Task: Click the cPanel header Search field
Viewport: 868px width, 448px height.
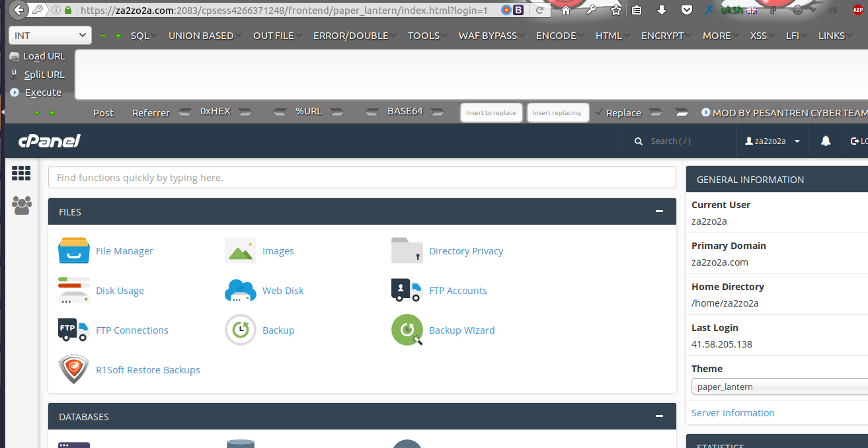Action: pos(680,141)
